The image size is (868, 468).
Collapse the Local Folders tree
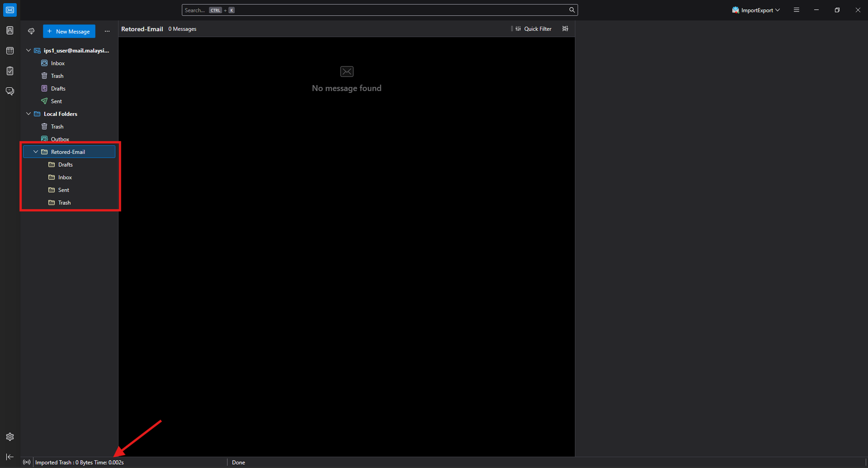point(28,114)
